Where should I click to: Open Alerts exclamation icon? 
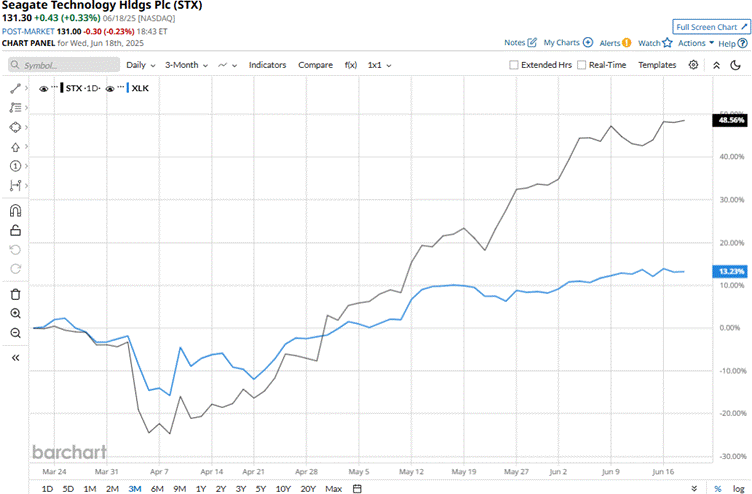pos(626,43)
